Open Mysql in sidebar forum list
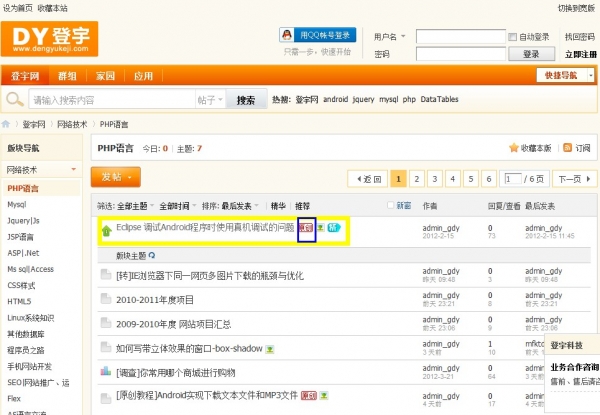This screenshot has width=600, height=415. click(x=17, y=205)
